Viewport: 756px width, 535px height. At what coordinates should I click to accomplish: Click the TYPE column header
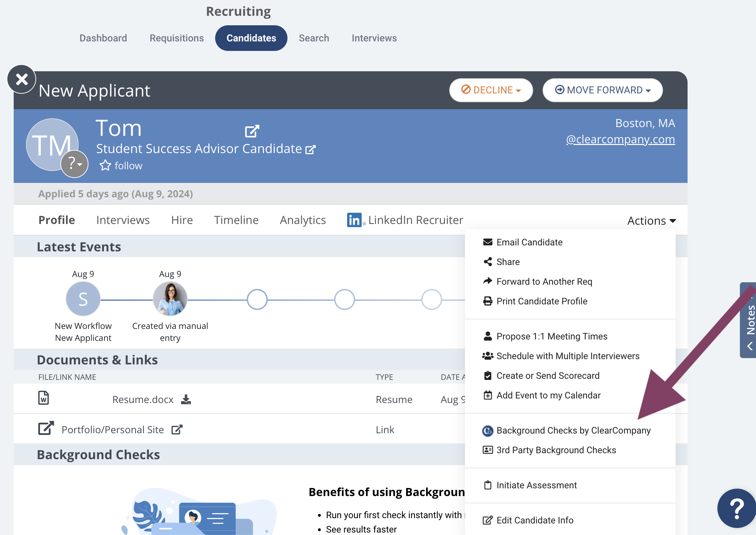[384, 377]
